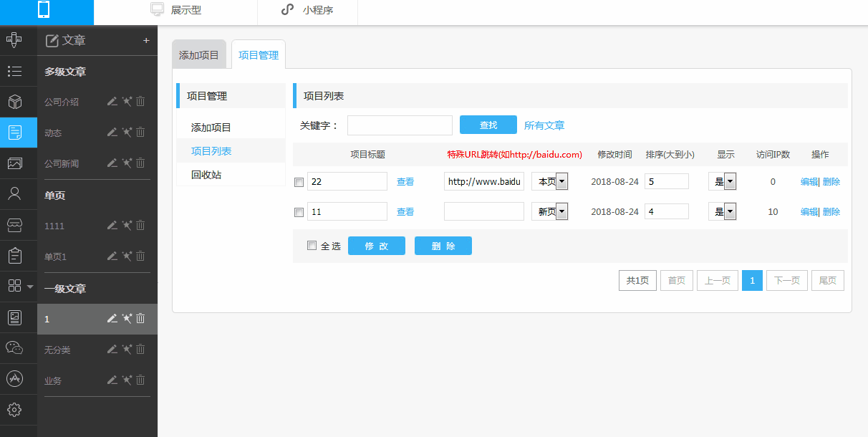Viewport: 868px width, 437px height.
Task: Select the mobile phone view icon
Action: tap(43, 10)
